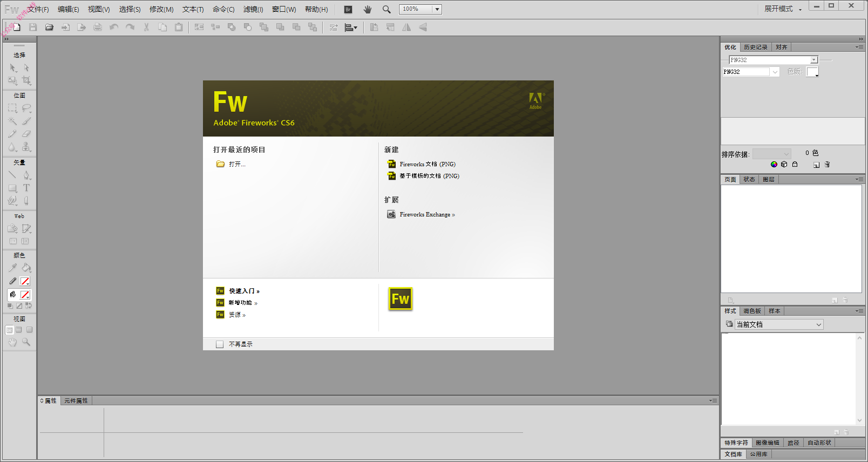The height and width of the screenshot is (462, 868).
Task: Select the Brush tool
Action: (26, 121)
